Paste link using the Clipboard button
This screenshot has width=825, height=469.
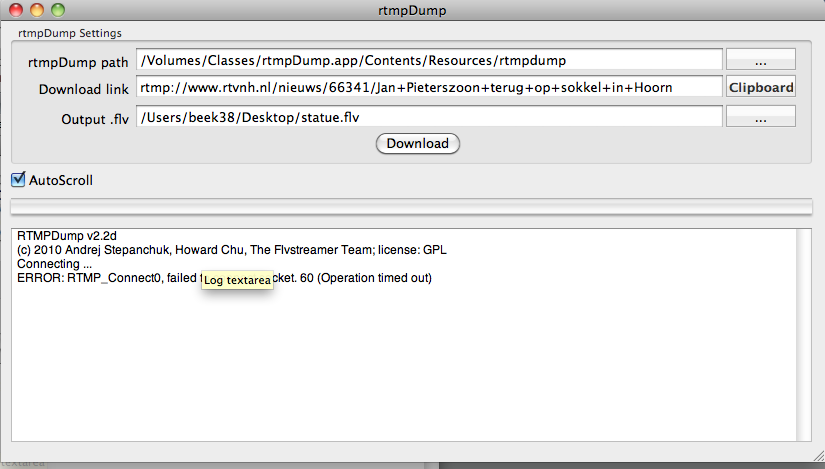pyautogui.click(x=761, y=87)
